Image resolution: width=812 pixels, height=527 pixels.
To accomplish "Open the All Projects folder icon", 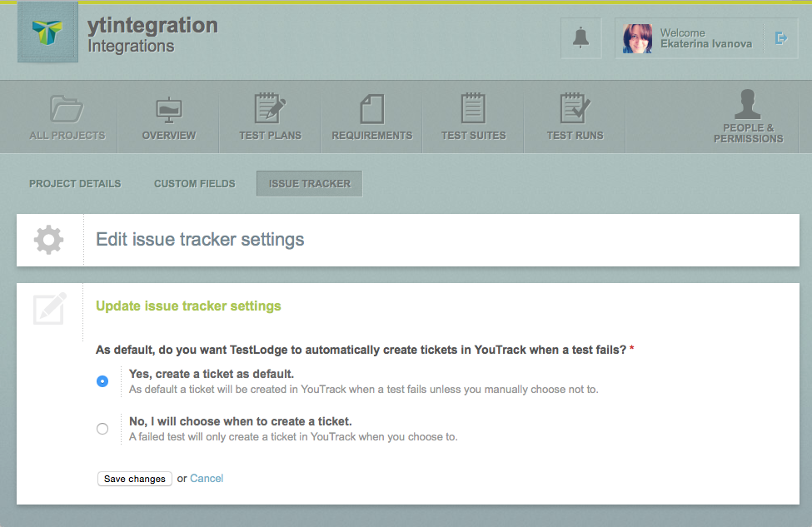I will [67, 109].
